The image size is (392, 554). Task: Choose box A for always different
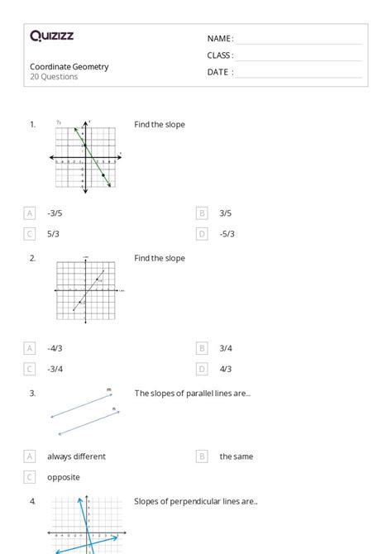coord(29,456)
